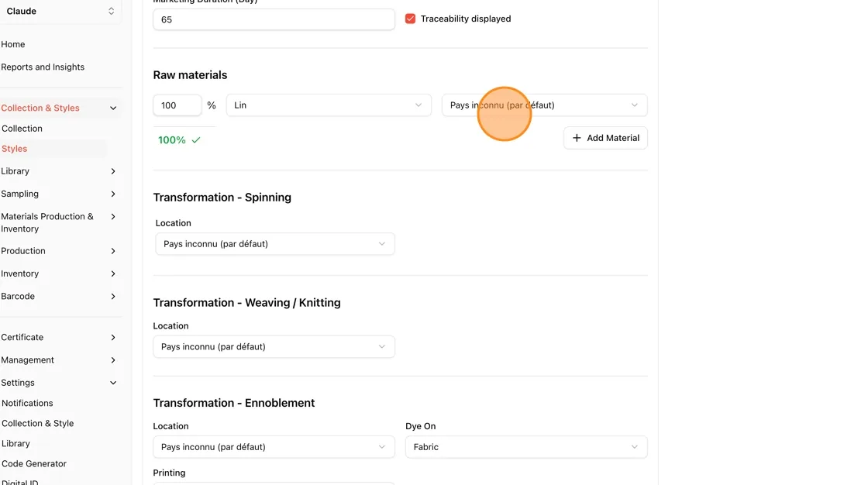Expand the Inventory section

pyautogui.click(x=113, y=273)
